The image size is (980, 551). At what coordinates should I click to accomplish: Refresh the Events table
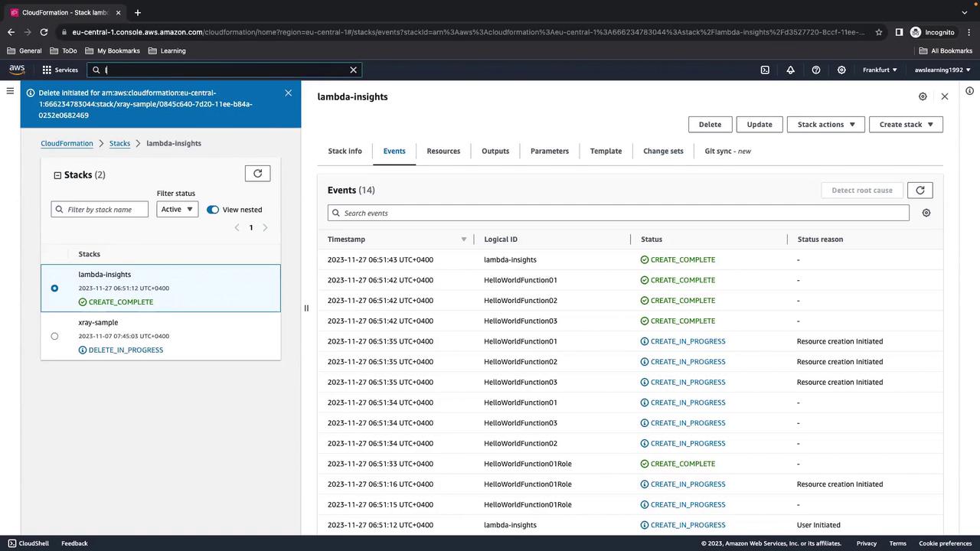(x=920, y=190)
